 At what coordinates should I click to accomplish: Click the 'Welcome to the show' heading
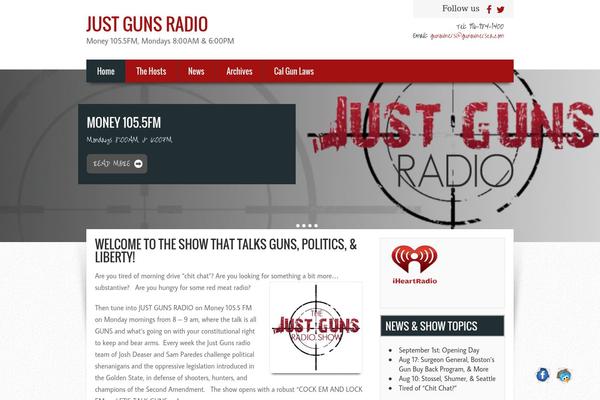(226, 251)
